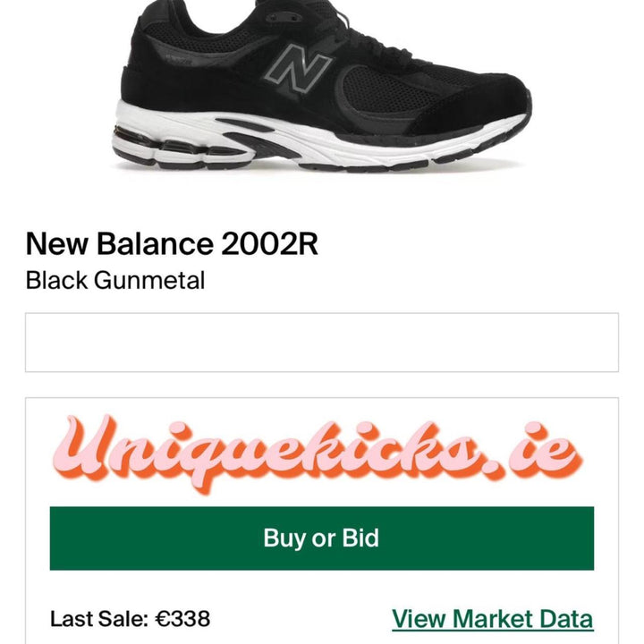Viewport: 644px width, 644px height.
Task: Click the N logo on the sneaker
Action: [298, 68]
